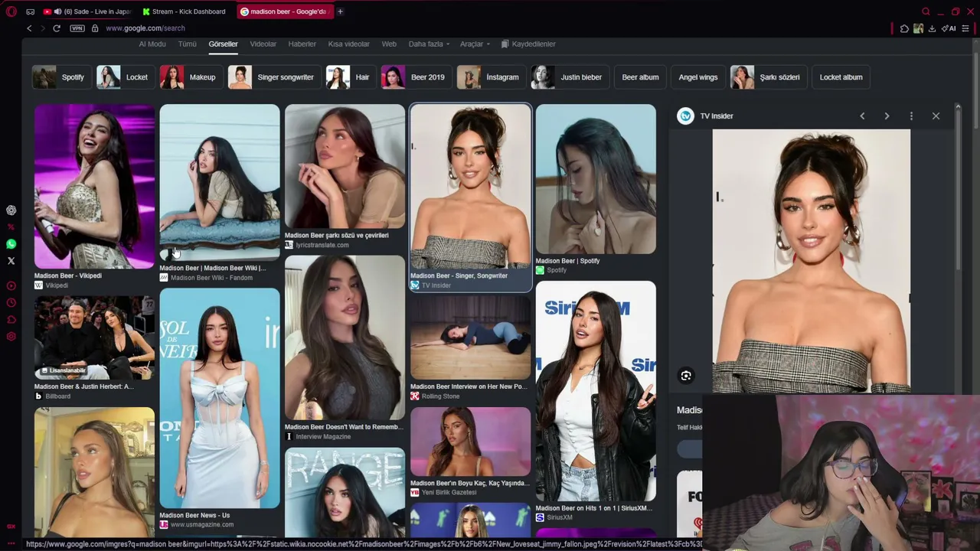Show next image in preview panel
This screenshot has width=980, height=551.
[887, 116]
